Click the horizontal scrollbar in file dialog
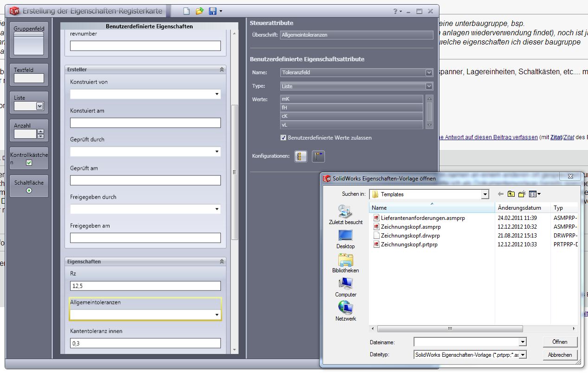The height and width of the screenshot is (373, 588). click(x=449, y=328)
